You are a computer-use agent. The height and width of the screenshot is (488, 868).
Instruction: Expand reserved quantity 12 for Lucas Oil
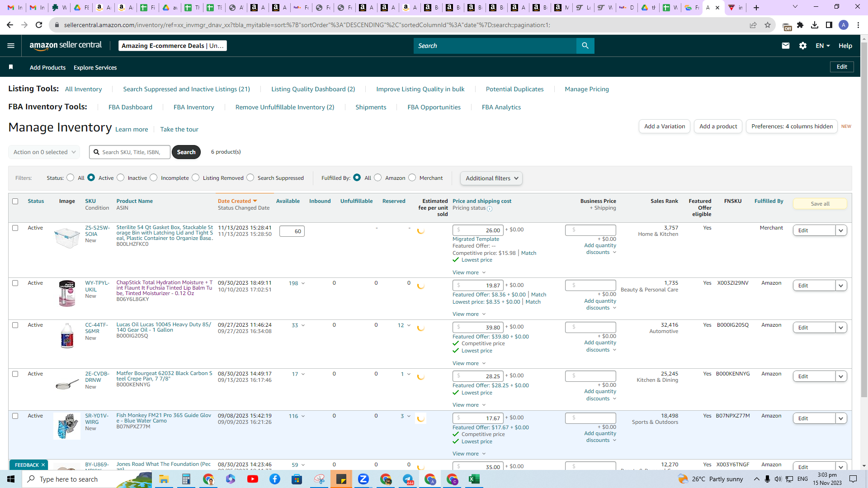[404, 325]
